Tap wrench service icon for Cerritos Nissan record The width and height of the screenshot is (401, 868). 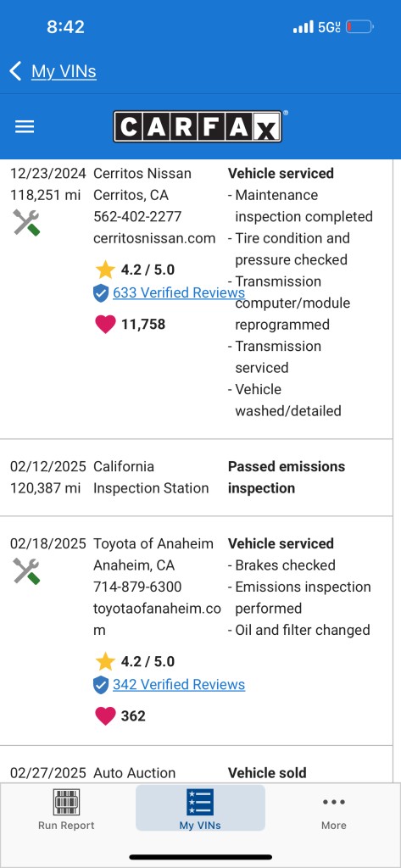coord(26,223)
